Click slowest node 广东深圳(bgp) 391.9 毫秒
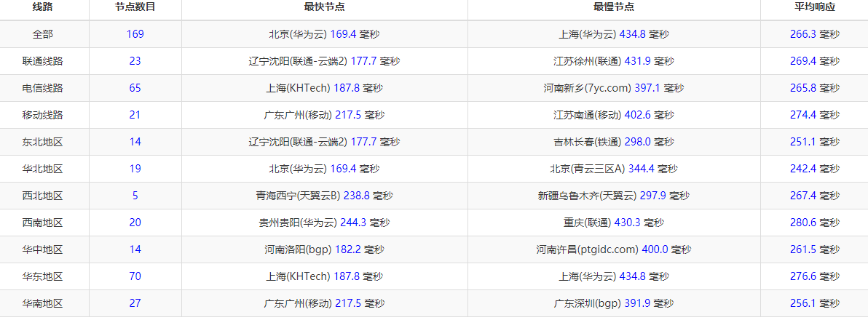Screen dimensions: 868x320 pyautogui.click(x=614, y=303)
